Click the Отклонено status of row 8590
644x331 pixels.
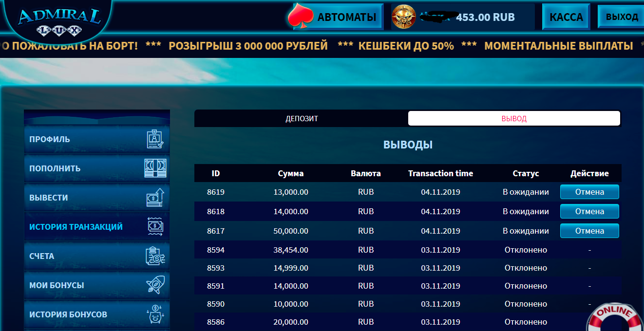[526, 304]
